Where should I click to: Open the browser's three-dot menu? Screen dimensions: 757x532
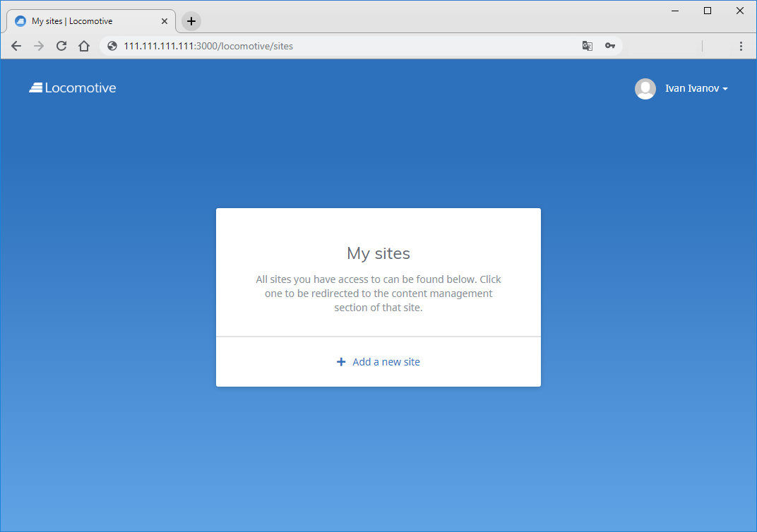[741, 45]
